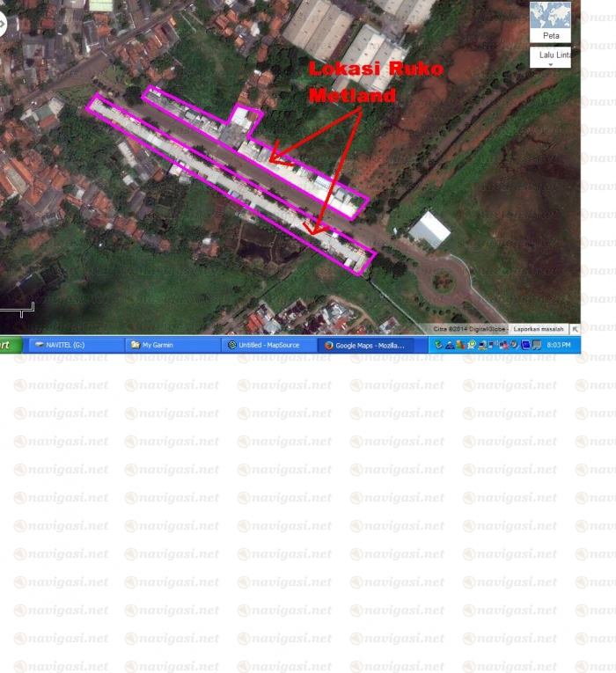
Task: Click the Laporkan masalah link
Action: pyautogui.click(x=539, y=329)
